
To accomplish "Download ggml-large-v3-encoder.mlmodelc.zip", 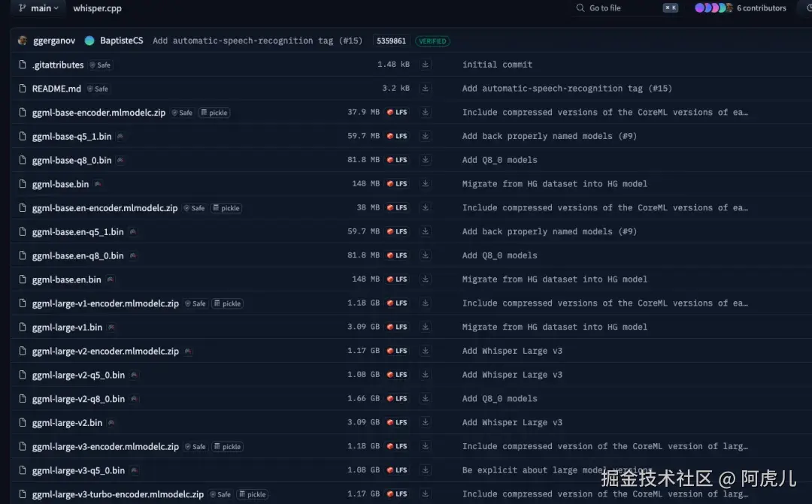I will [425, 445].
